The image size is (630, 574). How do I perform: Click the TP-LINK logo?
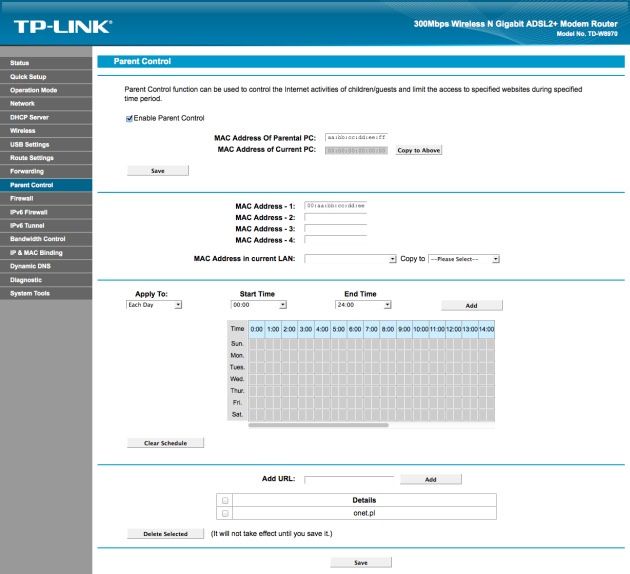pyautogui.click(x=63, y=27)
